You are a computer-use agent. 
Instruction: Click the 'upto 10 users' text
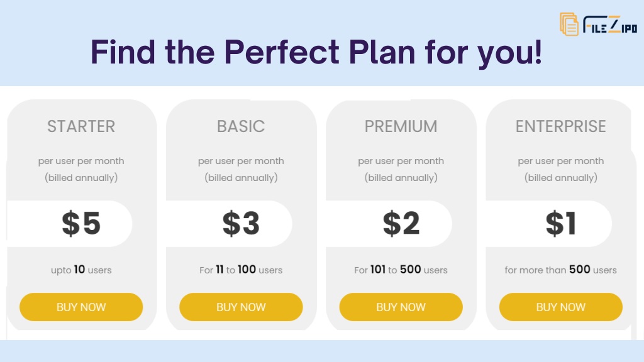tap(81, 270)
